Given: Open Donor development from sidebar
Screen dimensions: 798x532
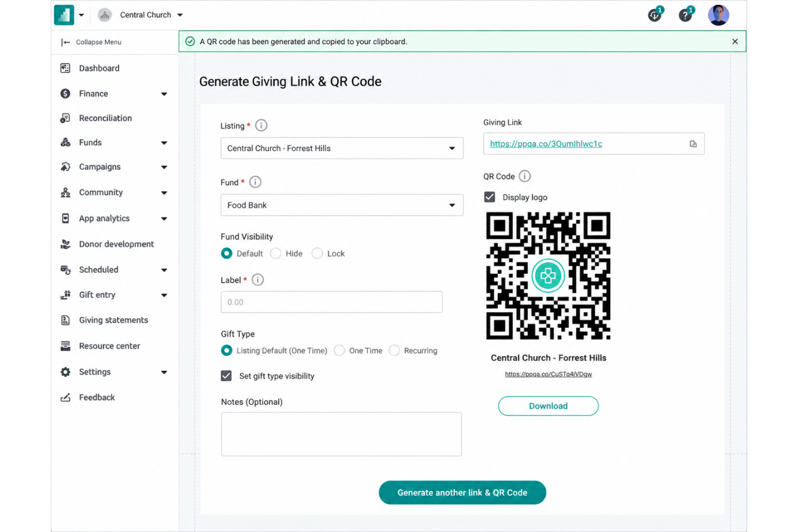Looking at the screenshot, I should [x=116, y=244].
